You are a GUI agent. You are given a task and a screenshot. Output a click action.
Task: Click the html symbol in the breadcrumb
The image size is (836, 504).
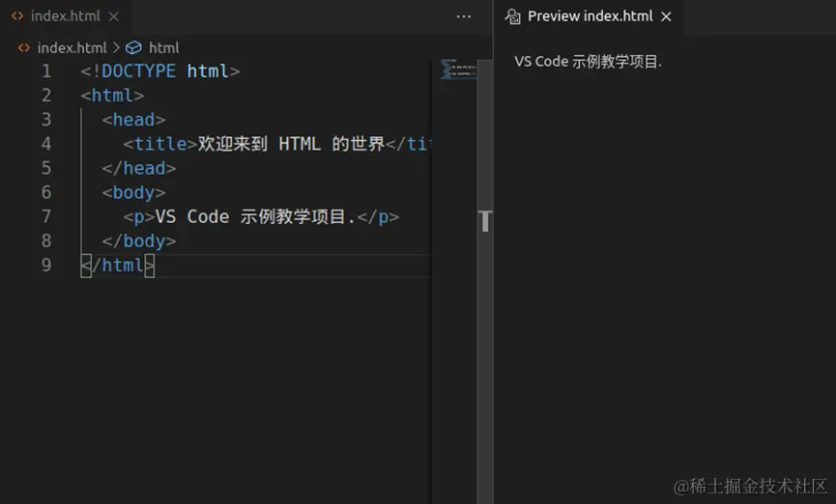[x=163, y=48]
